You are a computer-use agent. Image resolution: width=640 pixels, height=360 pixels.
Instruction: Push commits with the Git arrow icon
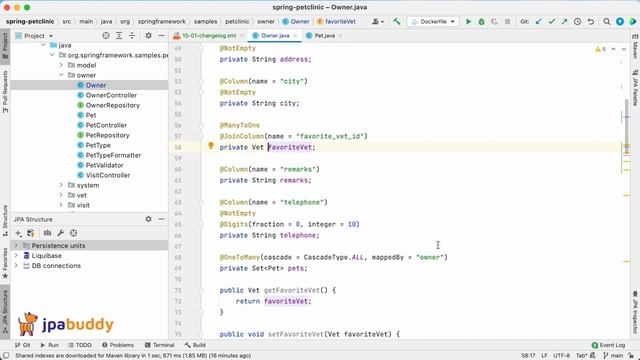[564, 21]
